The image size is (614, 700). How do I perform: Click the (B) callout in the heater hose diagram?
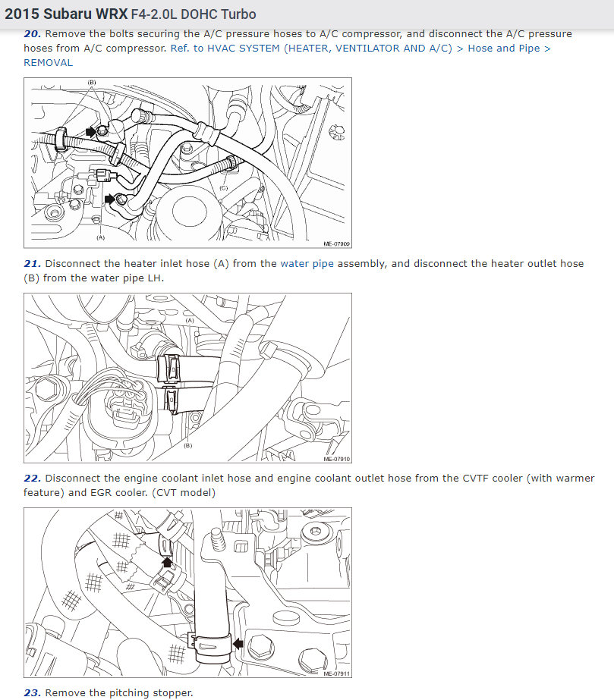tap(188, 445)
